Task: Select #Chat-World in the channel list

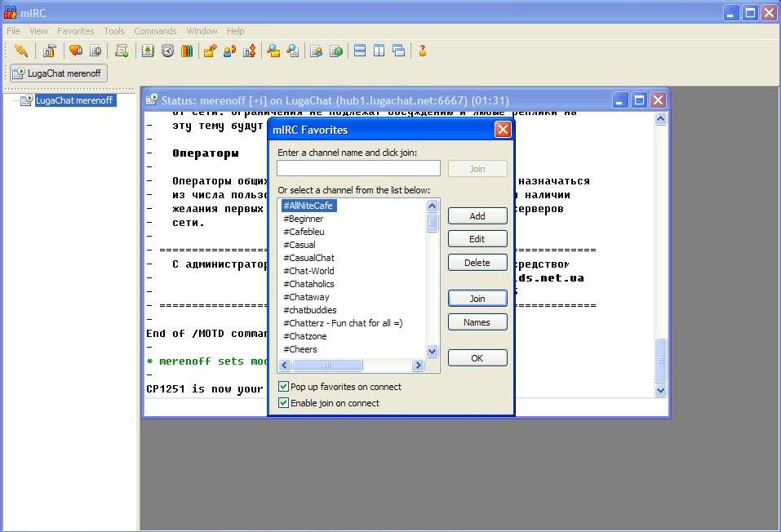Action: [x=308, y=270]
